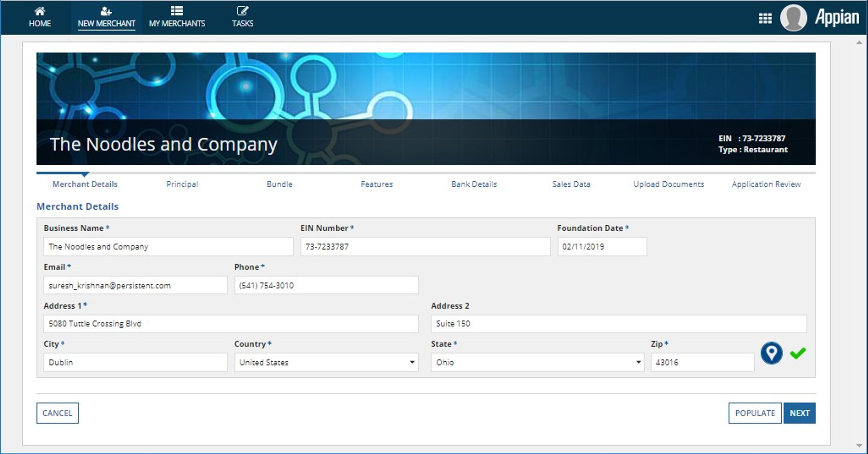Focus the Address 1 field

[231, 324]
